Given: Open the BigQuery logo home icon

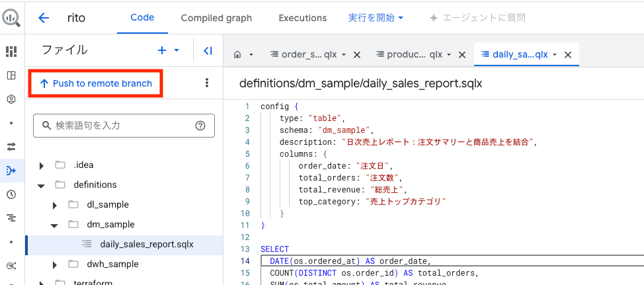Looking at the screenshot, I should (11, 18).
